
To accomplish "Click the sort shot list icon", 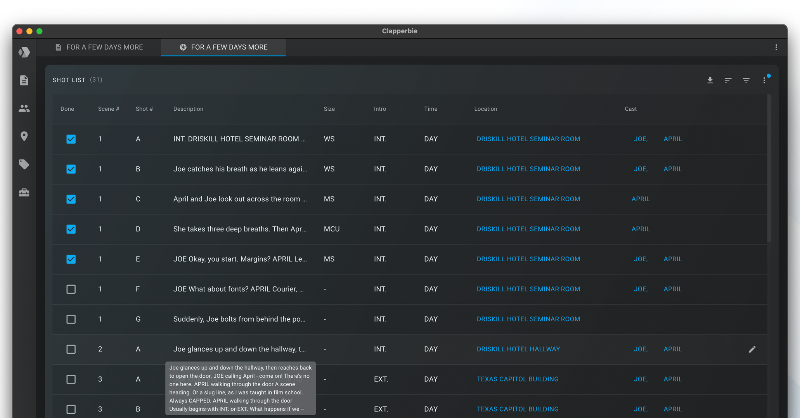I will [728, 80].
